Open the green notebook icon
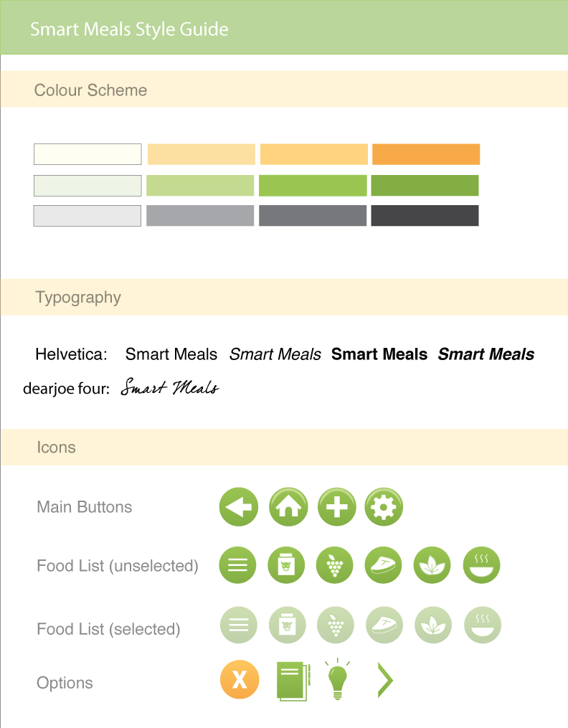The width and height of the screenshot is (568, 728). 293,681
